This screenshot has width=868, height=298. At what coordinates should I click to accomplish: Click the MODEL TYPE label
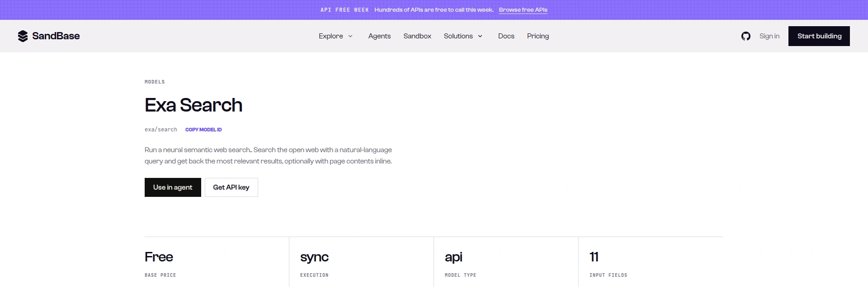pos(460,275)
